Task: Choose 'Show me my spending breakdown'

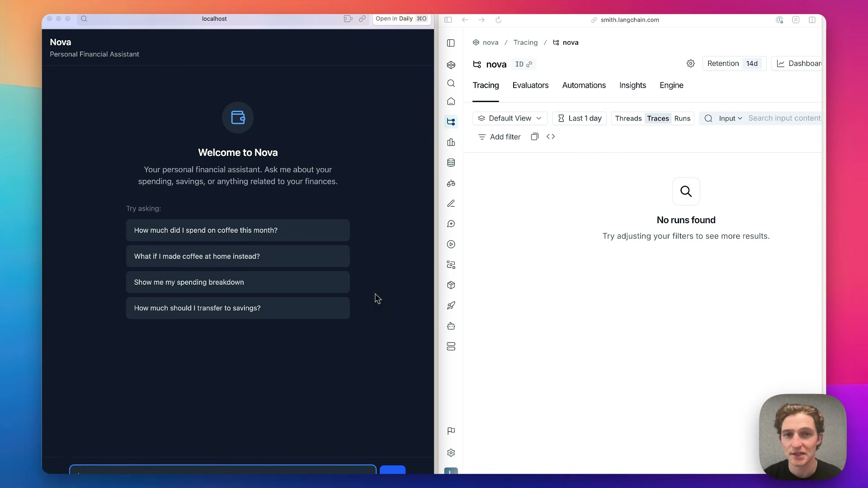Action: tap(238, 282)
